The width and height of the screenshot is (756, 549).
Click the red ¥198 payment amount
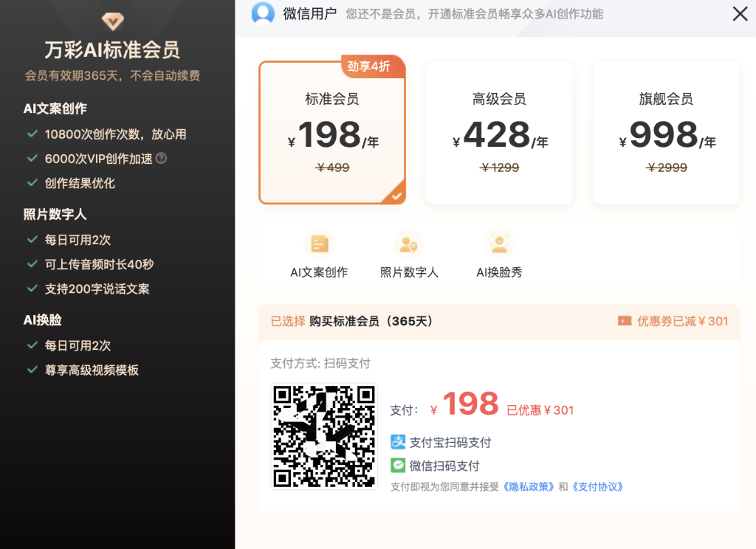465,404
